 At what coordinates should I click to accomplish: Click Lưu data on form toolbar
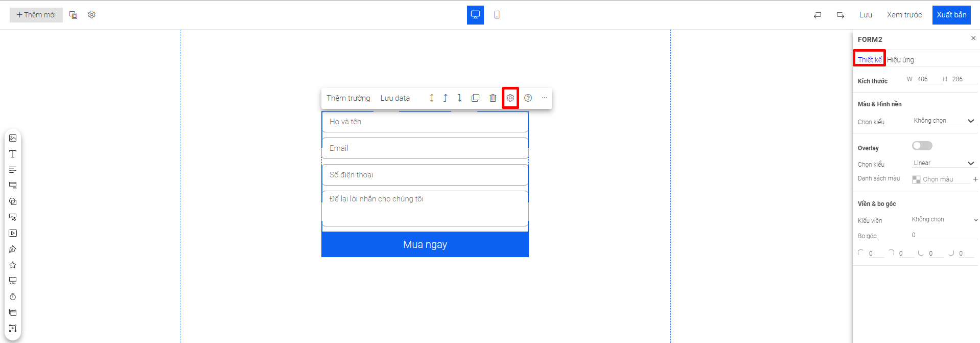click(395, 98)
